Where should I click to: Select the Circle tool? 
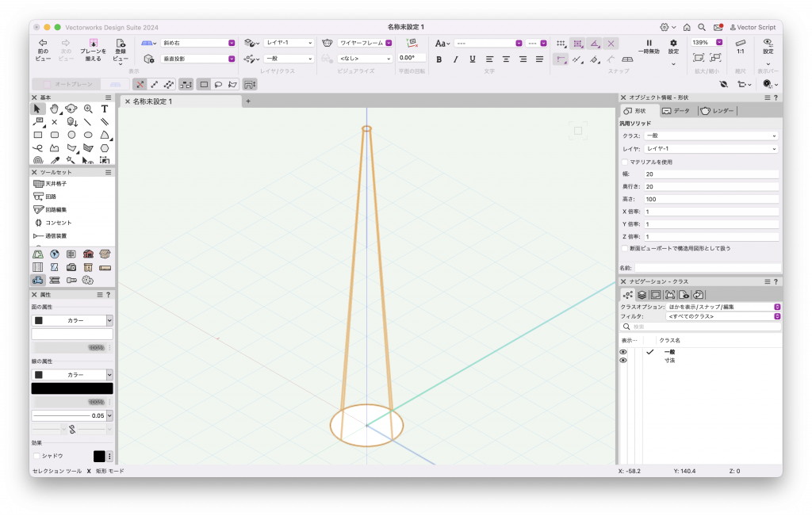(71, 135)
